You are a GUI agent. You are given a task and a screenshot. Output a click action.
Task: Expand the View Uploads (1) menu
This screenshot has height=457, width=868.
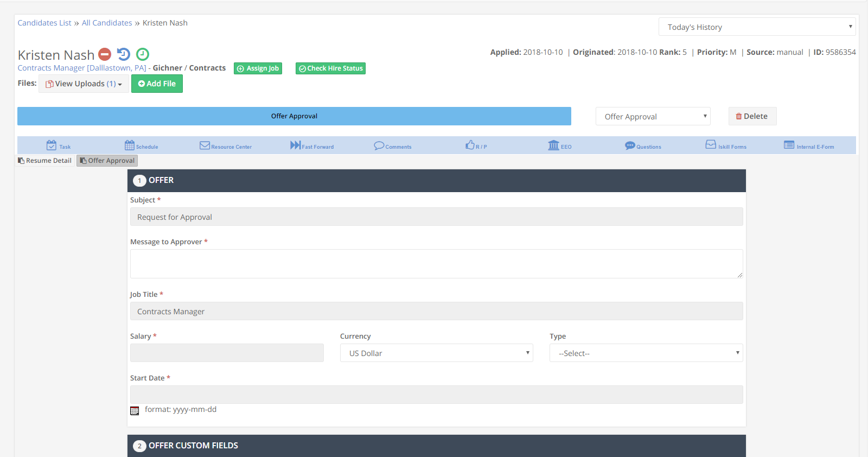click(x=84, y=84)
